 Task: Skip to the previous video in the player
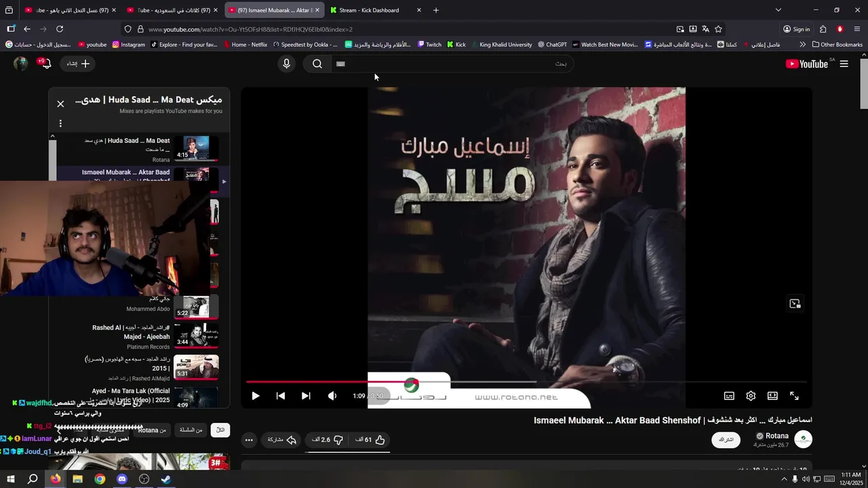[x=281, y=396]
